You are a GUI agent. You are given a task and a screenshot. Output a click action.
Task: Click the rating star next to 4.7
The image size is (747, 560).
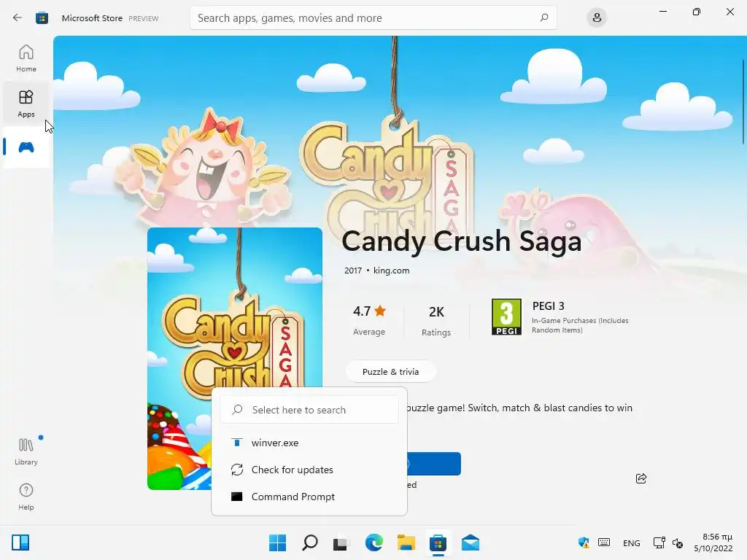coord(380,311)
